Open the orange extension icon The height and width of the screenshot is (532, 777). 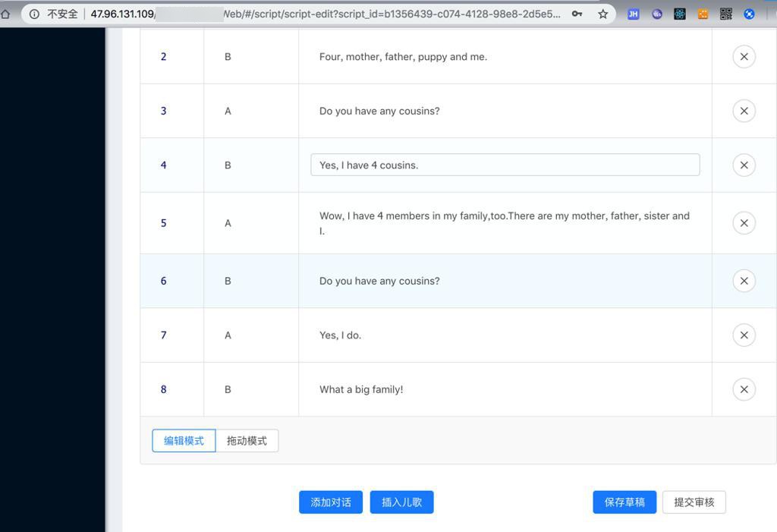point(703,14)
